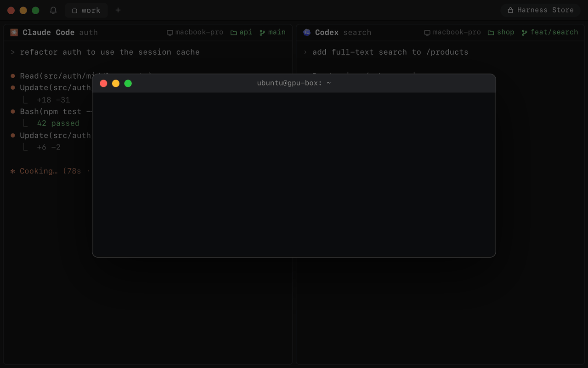
Task: Click the work tab square icon
Action: (x=74, y=11)
